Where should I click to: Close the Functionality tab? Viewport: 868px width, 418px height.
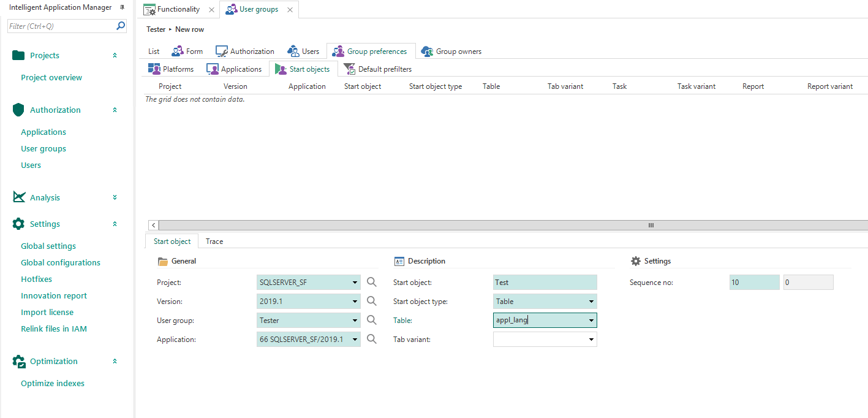point(211,10)
